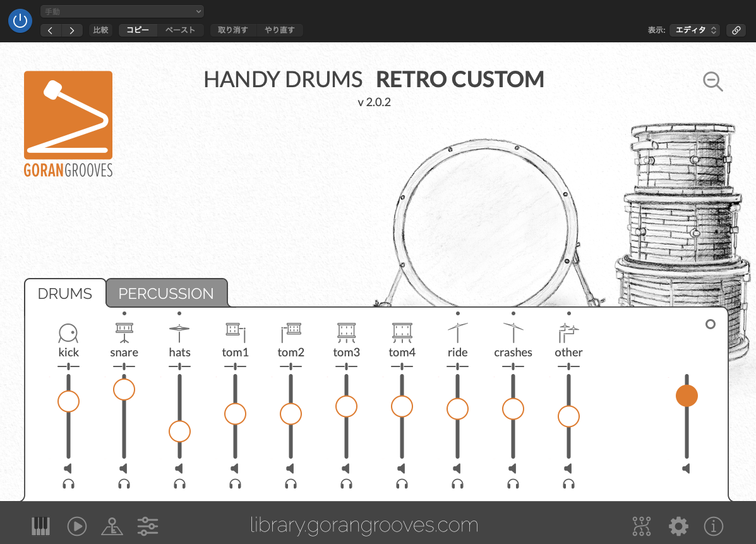Screen dimensions: 756x544
Task: Click the orange master volume fader knob
Action: 687,396
